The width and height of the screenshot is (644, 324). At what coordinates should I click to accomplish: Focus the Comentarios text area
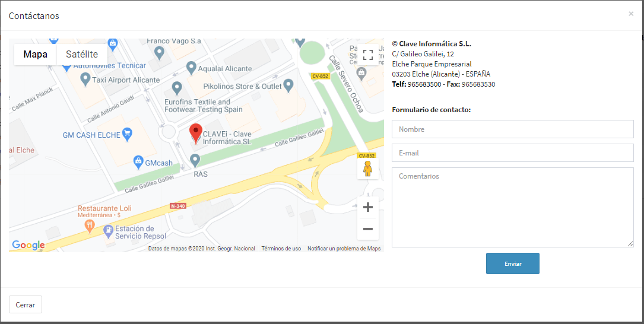click(x=513, y=207)
